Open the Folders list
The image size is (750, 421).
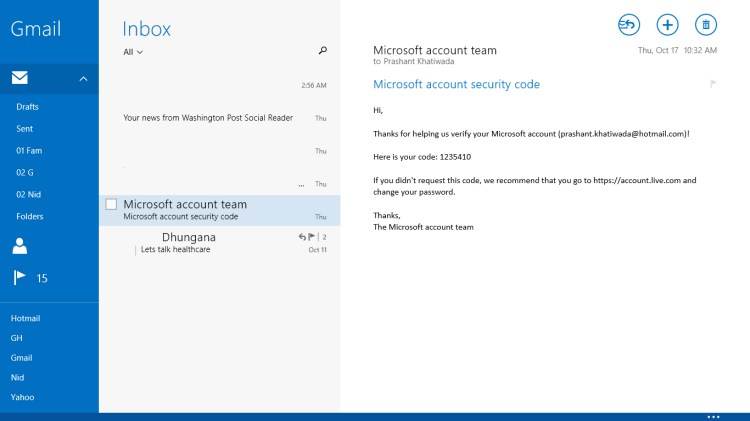click(x=30, y=217)
